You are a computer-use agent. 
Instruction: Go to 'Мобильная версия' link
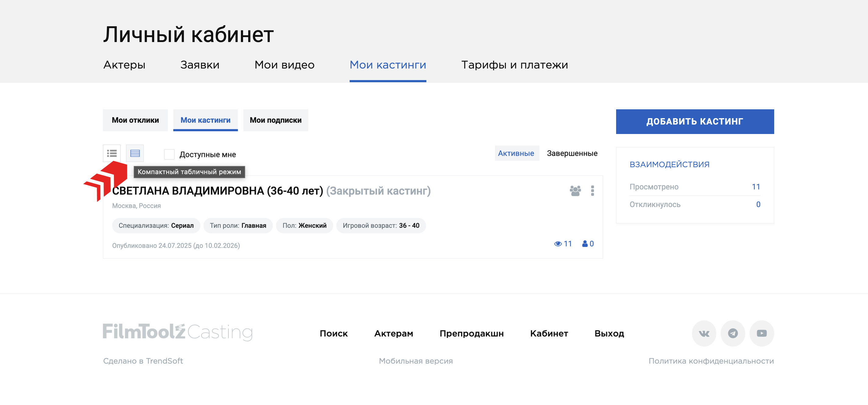point(415,361)
